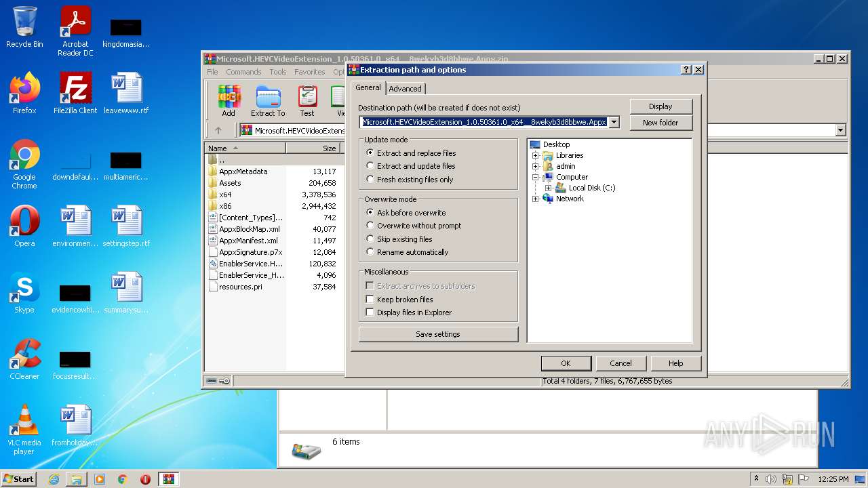
Task: Open the Opera desktop icon
Action: (x=24, y=226)
